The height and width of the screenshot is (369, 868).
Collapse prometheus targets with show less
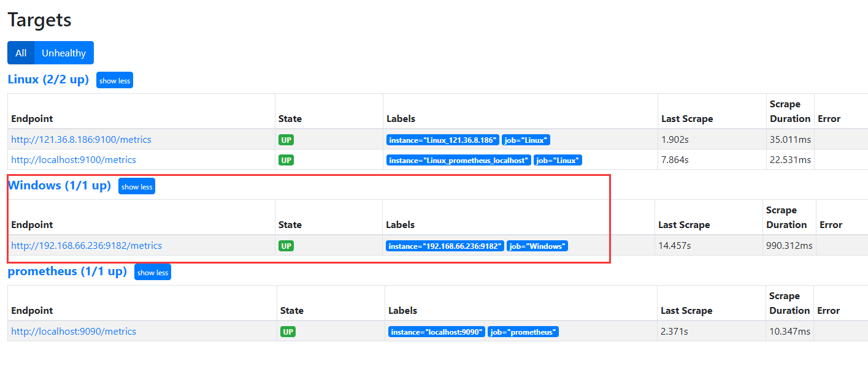[x=153, y=272]
